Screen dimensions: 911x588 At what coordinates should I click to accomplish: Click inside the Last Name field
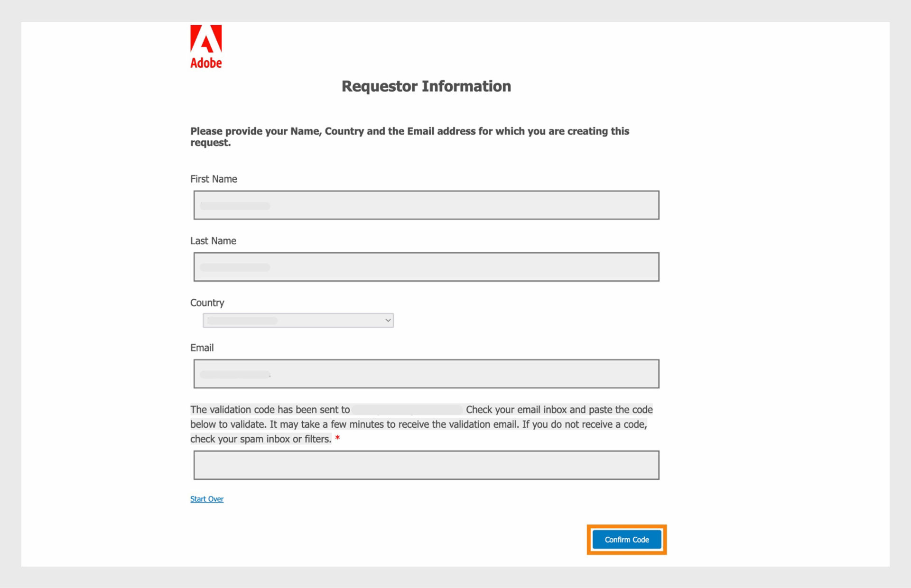[426, 266]
